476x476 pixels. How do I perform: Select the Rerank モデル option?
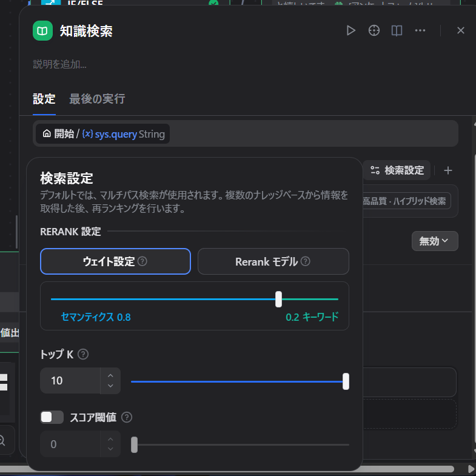(273, 262)
